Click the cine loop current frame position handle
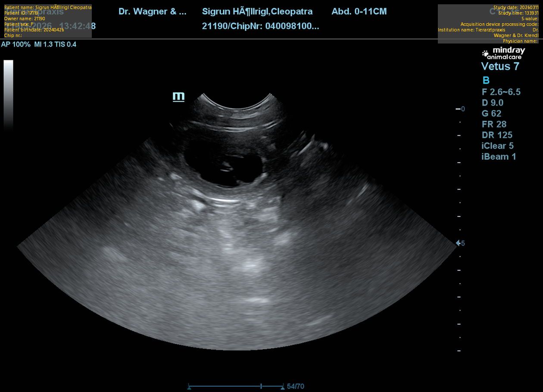The height and width of the screenshot is (392, 543). click(x=261, y=386)
